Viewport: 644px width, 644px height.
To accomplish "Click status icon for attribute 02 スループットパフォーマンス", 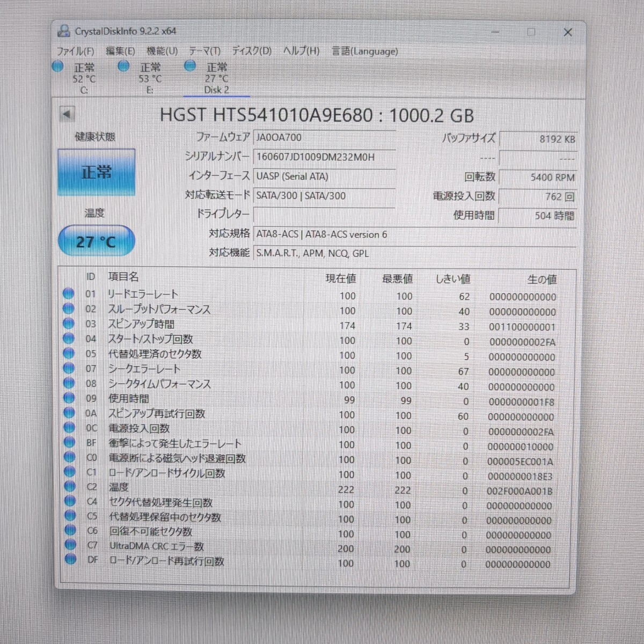I will click(68, 309).
